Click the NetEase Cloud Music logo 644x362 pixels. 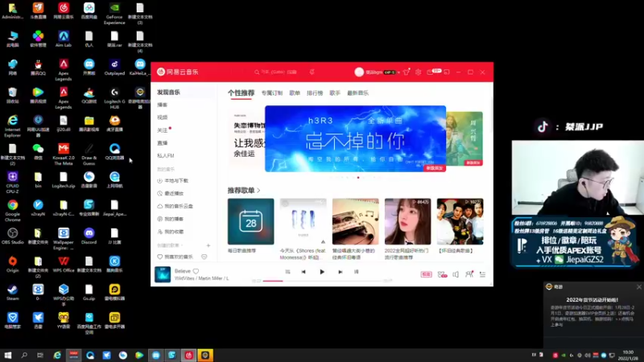pos(177,72)
